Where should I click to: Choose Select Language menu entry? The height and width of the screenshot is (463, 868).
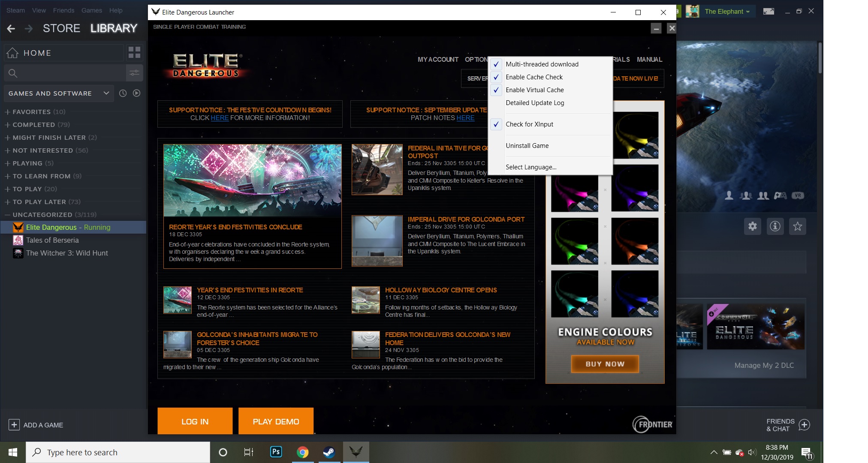[x=550, y=167]
